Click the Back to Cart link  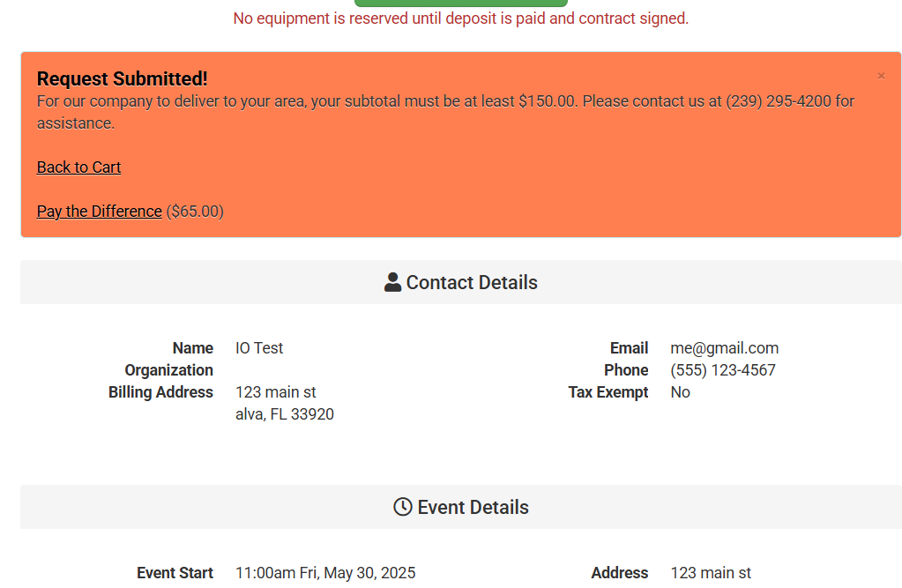[x=78, y=167]
